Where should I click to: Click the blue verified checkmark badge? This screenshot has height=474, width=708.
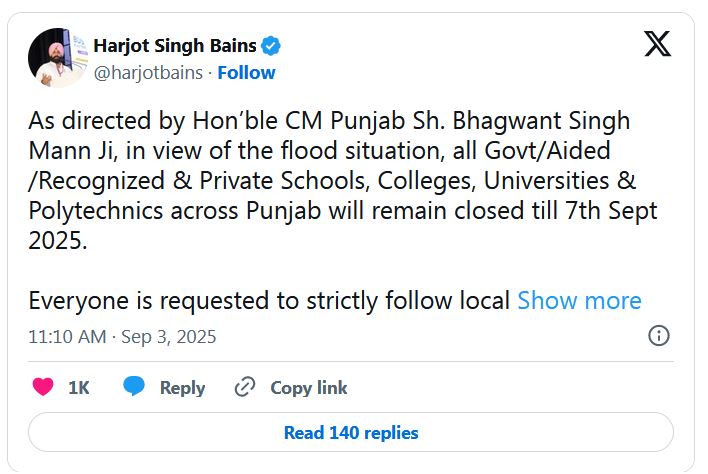click(271, 46)
